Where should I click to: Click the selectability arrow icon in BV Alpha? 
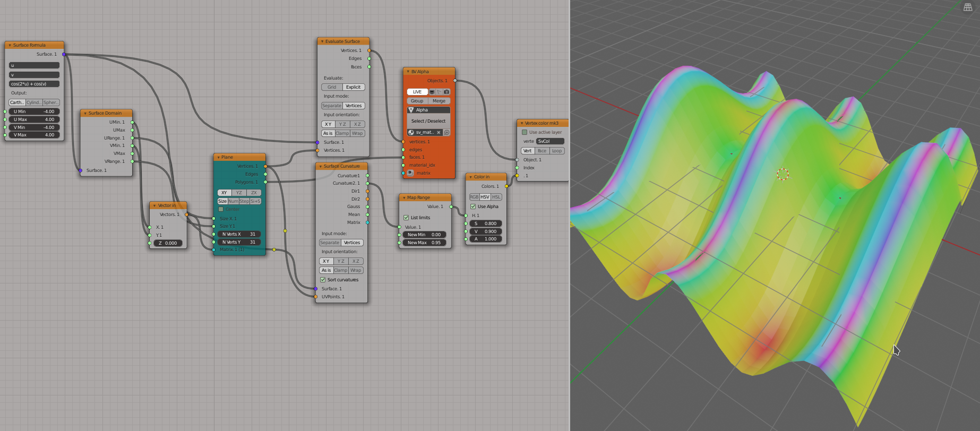440,92
